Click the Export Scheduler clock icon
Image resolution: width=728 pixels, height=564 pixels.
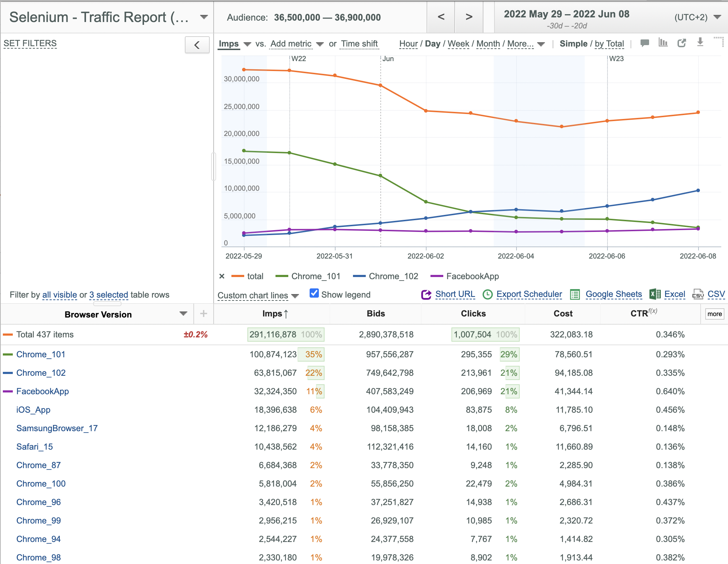(x=487, y=294)
